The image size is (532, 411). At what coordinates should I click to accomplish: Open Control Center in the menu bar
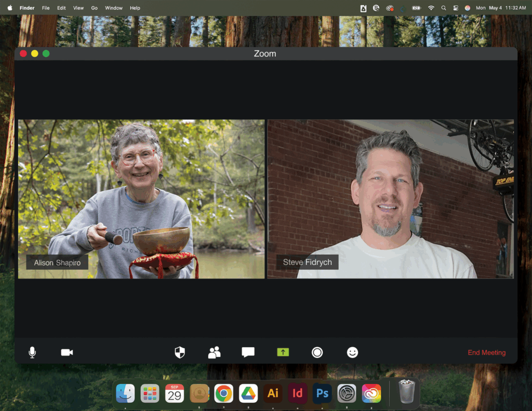tap(456, 8)
